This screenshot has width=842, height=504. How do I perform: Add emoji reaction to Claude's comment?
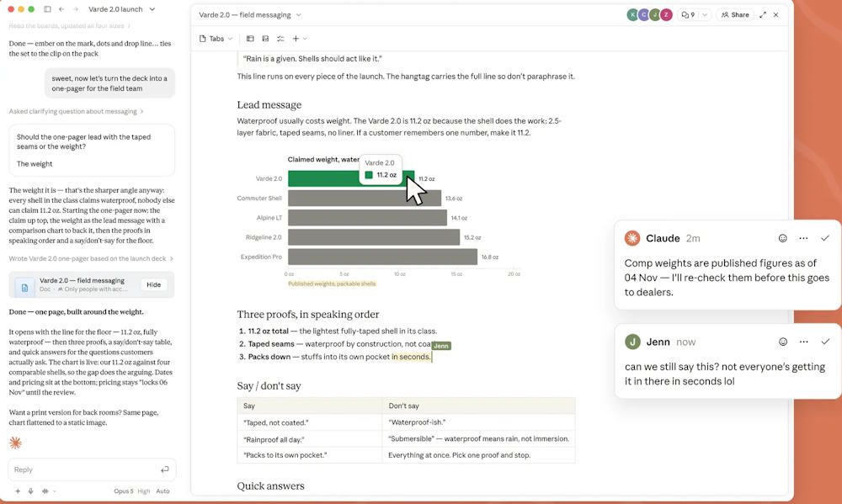click(x=783, y=238)
